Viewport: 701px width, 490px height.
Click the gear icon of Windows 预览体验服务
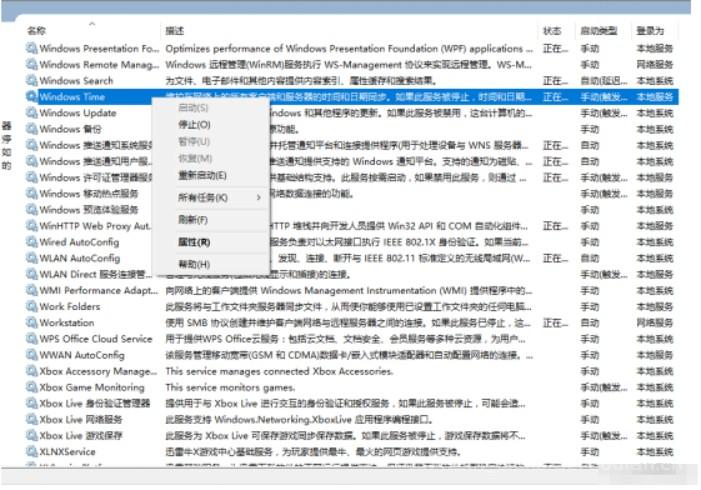[x=31, y=209]
